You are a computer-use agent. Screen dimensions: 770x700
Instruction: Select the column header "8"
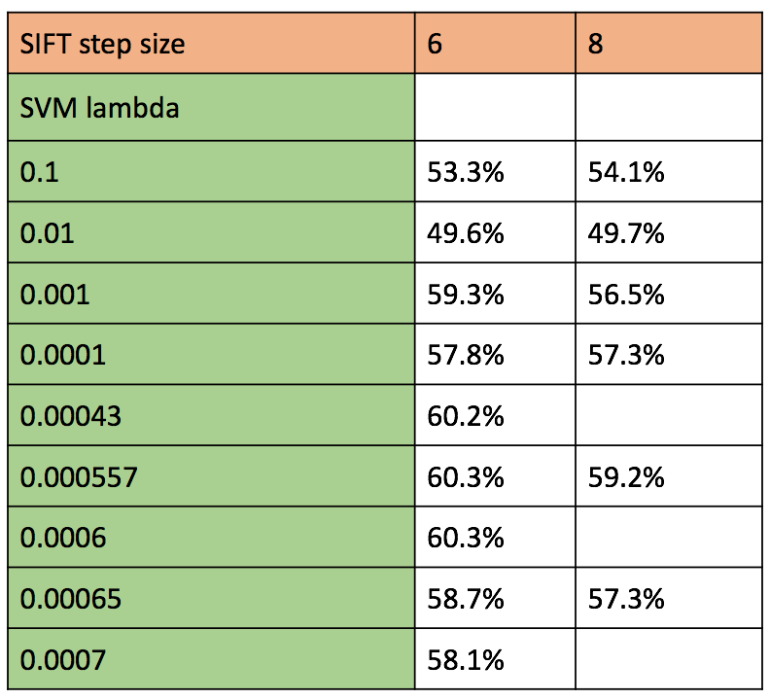pos(667,44)
